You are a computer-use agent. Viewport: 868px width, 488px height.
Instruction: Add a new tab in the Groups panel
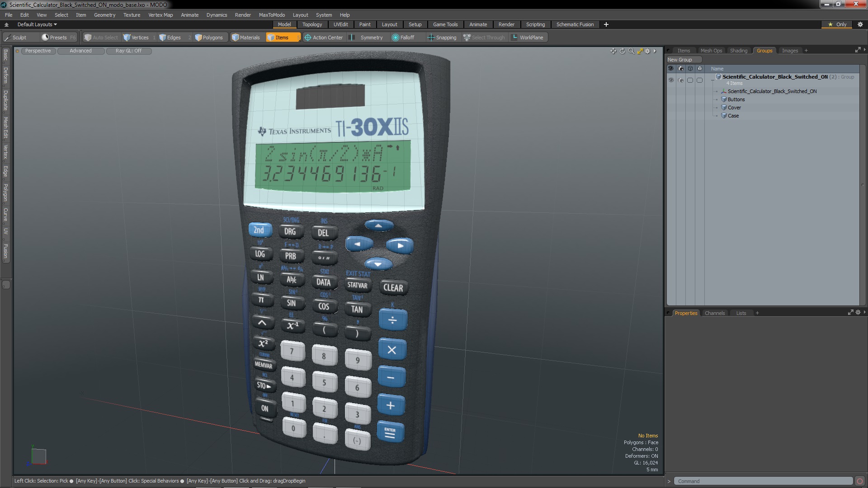(806, 51)
